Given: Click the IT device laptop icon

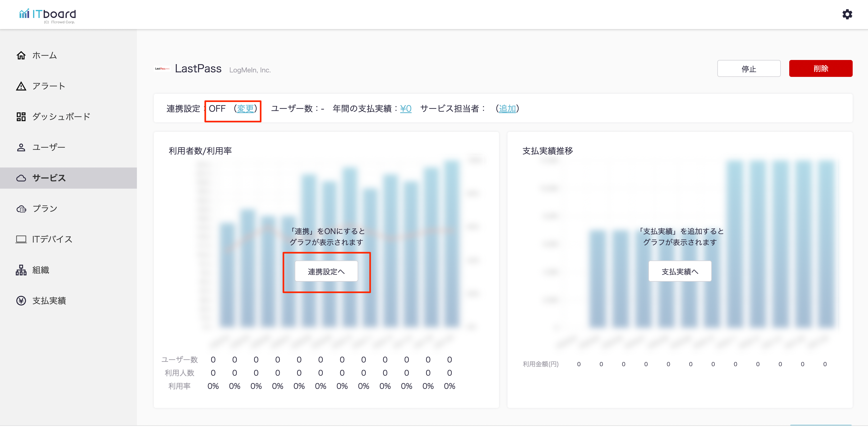Looking at the screenshot, I should (21, 239).
